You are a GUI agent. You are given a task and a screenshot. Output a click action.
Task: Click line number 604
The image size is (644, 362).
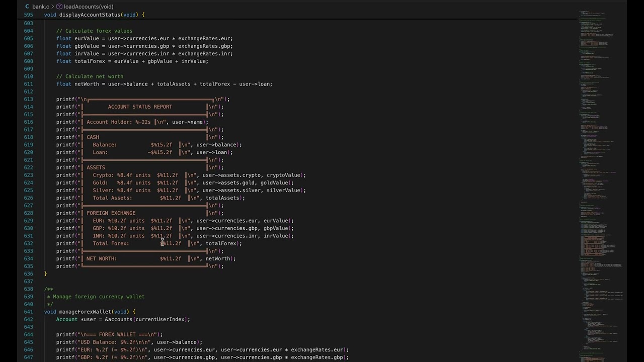tap(28, 31)
